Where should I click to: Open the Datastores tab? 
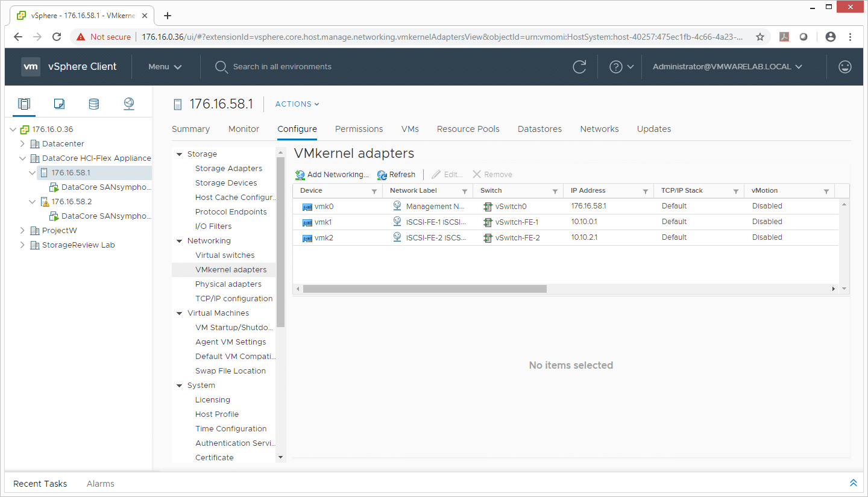(539, 129)
